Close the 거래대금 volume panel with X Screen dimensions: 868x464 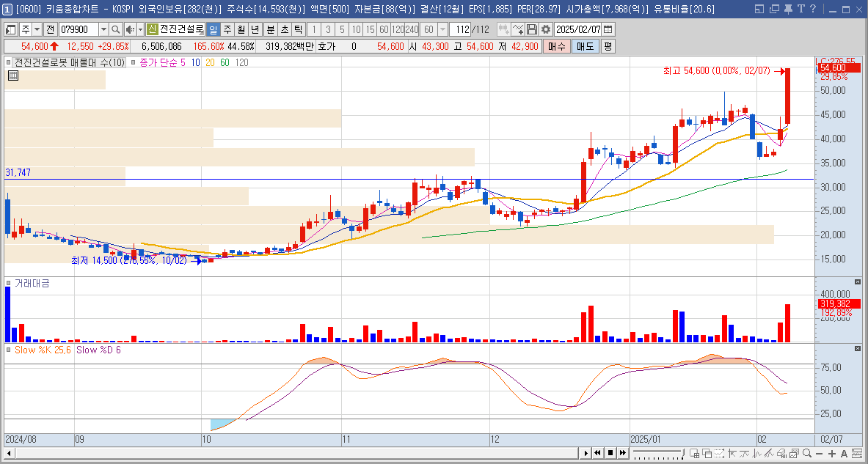click(x=858, y=282)
